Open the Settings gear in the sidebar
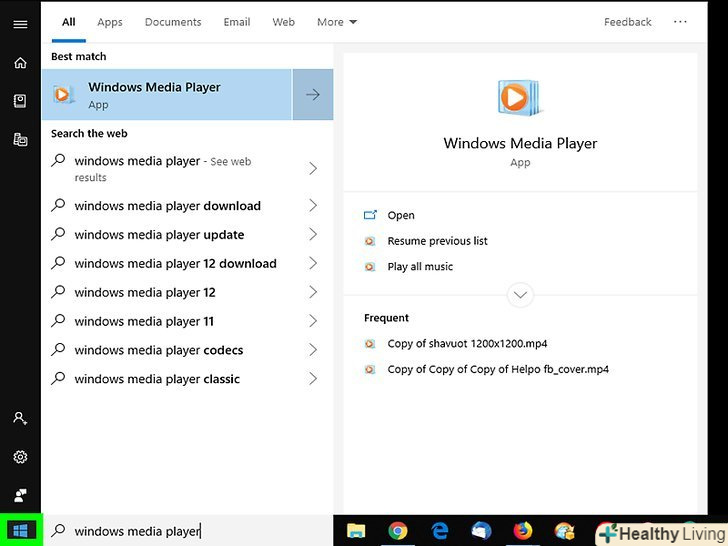The image size is (728, 546). tap(20, 457)
